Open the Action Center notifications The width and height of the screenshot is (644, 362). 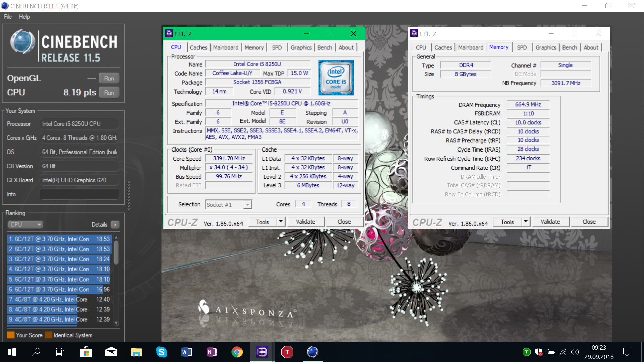(627, 352)
